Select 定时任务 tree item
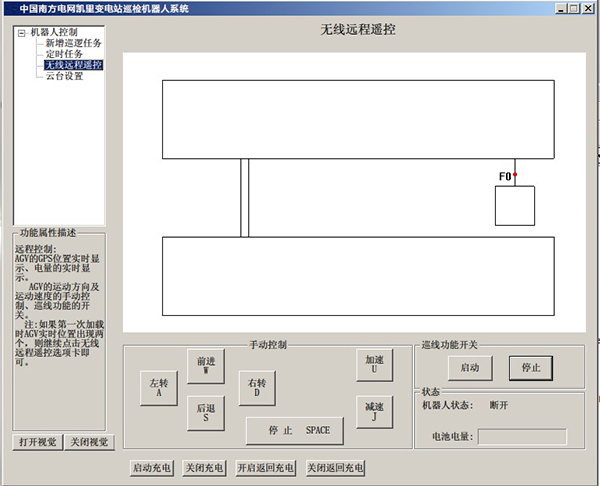Image resolution: width=600 pixels, height=486 pixels. (x=66, y=54)
